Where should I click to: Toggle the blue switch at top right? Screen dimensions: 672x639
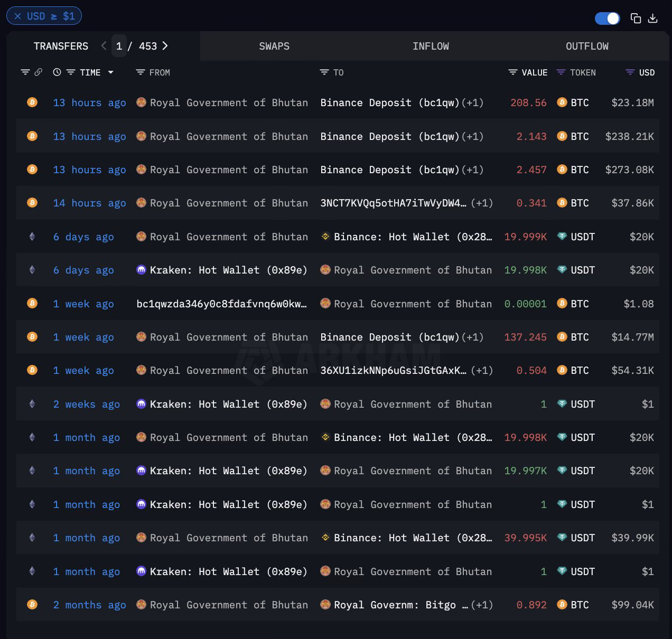pos(607,18)
